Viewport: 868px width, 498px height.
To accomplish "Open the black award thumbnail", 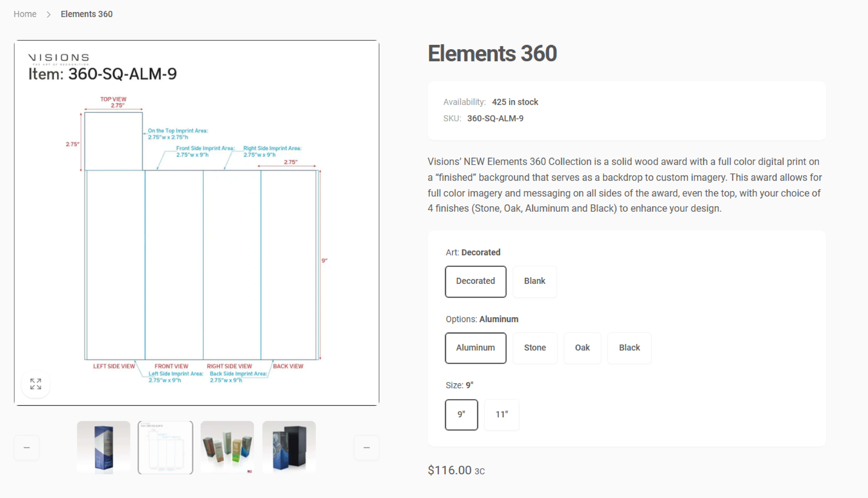I will [x=289, y=447].
